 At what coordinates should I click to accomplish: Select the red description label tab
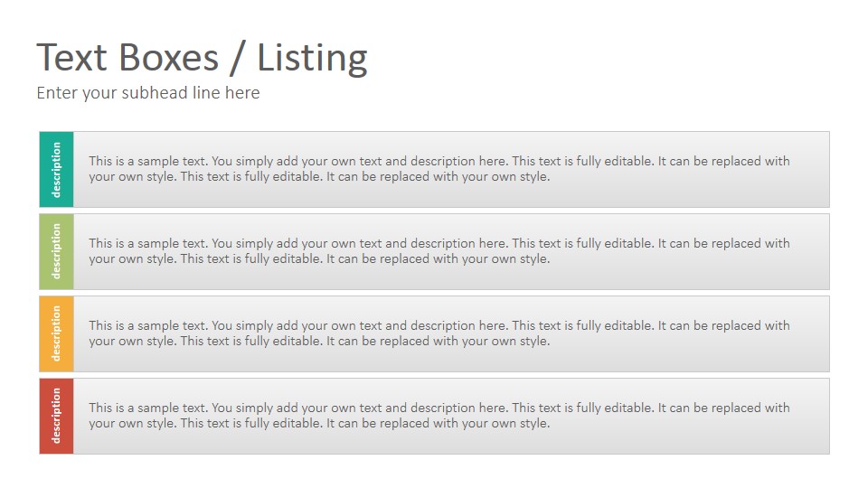(x=56, y=416)
